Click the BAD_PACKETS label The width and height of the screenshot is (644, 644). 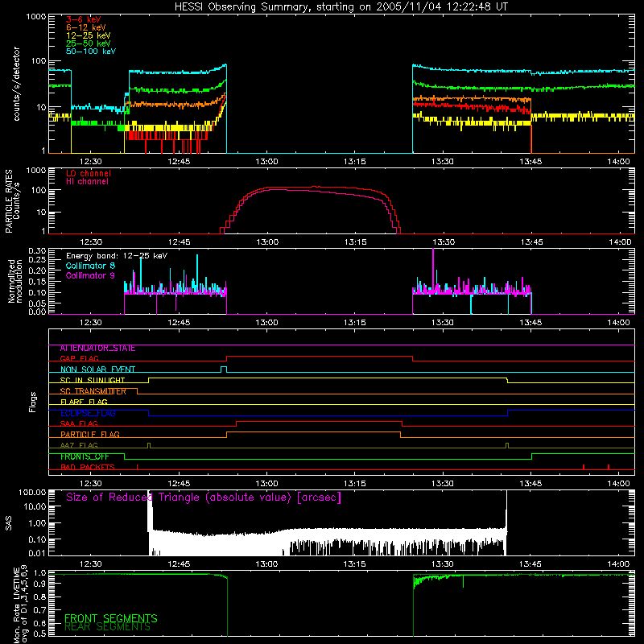[x=88, y=468]
